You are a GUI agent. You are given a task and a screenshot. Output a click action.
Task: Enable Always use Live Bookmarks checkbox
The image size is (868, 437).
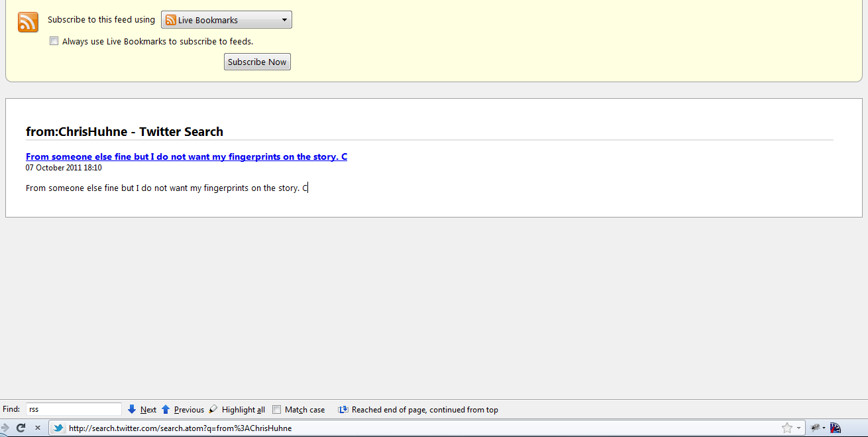(54, 41)
